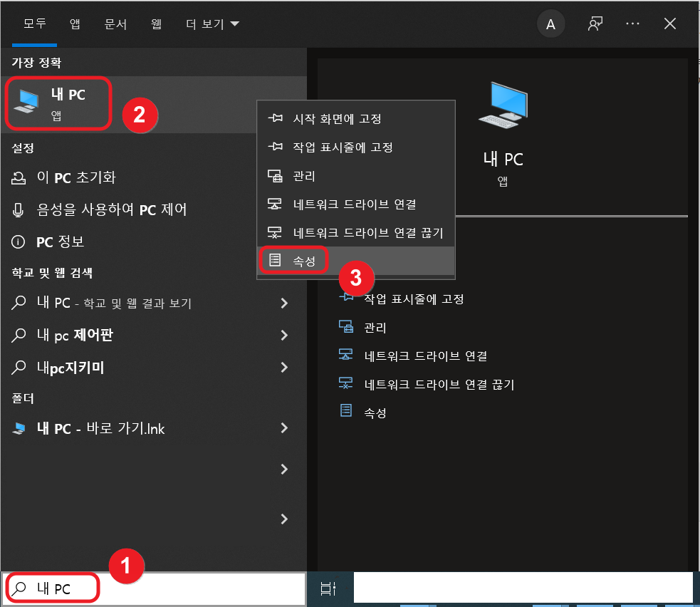Click the PC 정보 info icon

[16, 242]
